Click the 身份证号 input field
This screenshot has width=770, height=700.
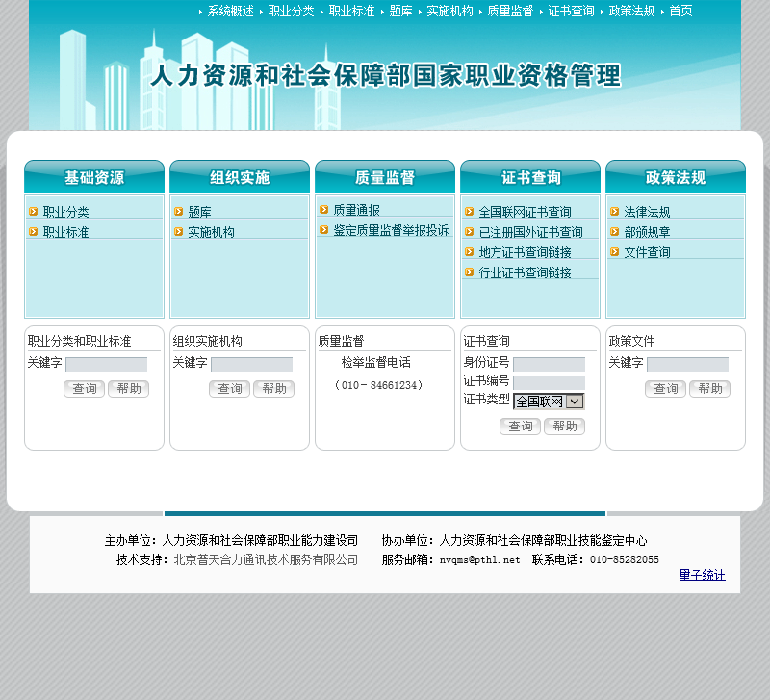(549, 365)
